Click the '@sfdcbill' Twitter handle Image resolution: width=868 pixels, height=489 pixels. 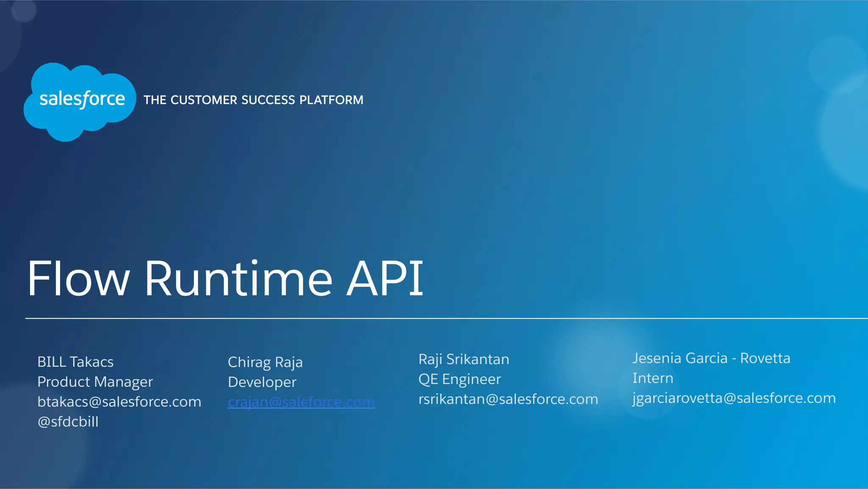[x=68, y=422]
